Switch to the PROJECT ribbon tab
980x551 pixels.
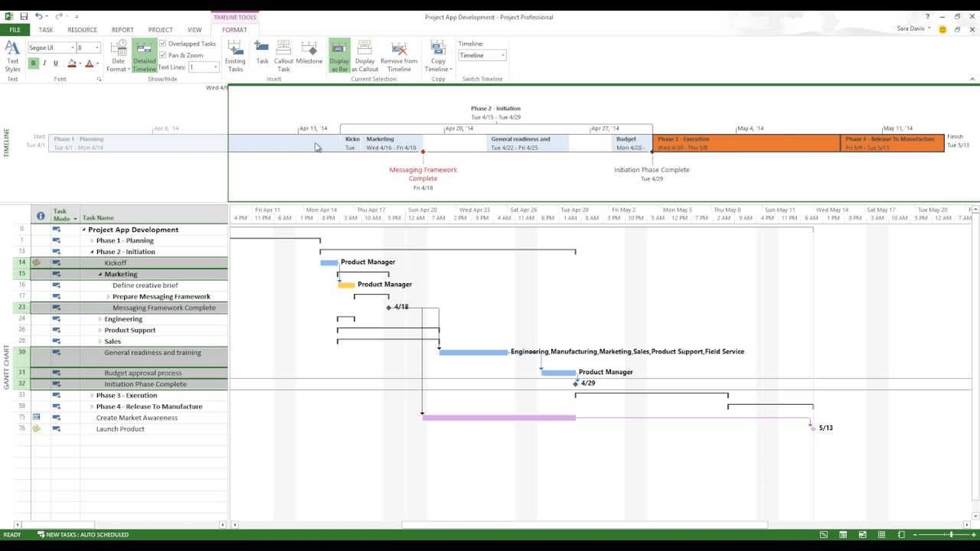coord(160,29)
